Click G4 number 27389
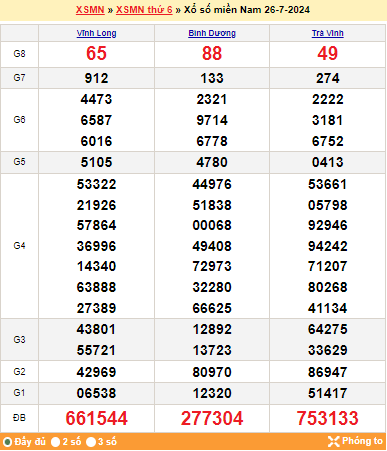The image size is (387, 451). (96, 308)
